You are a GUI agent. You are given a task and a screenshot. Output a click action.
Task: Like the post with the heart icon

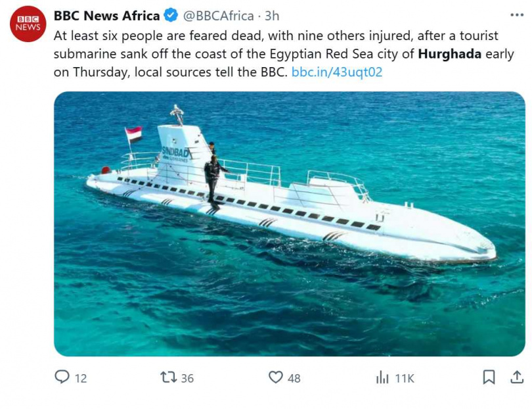tap(276, 377)
